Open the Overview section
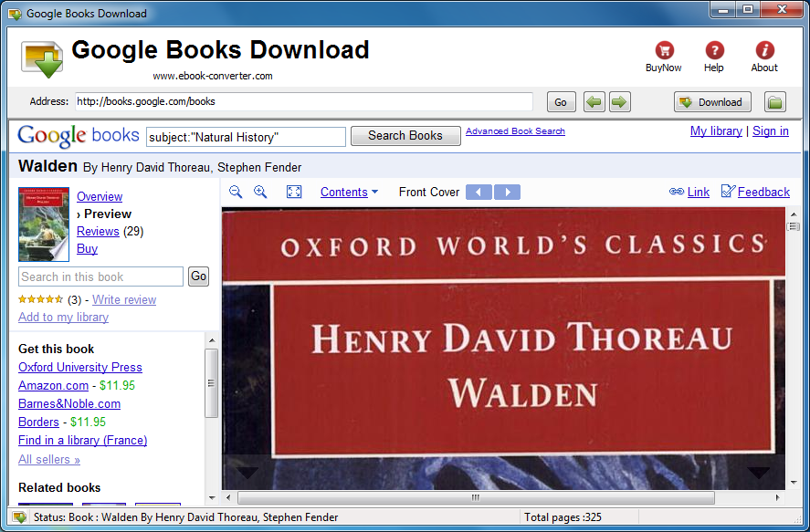810x532 pixels. point(99,196)
